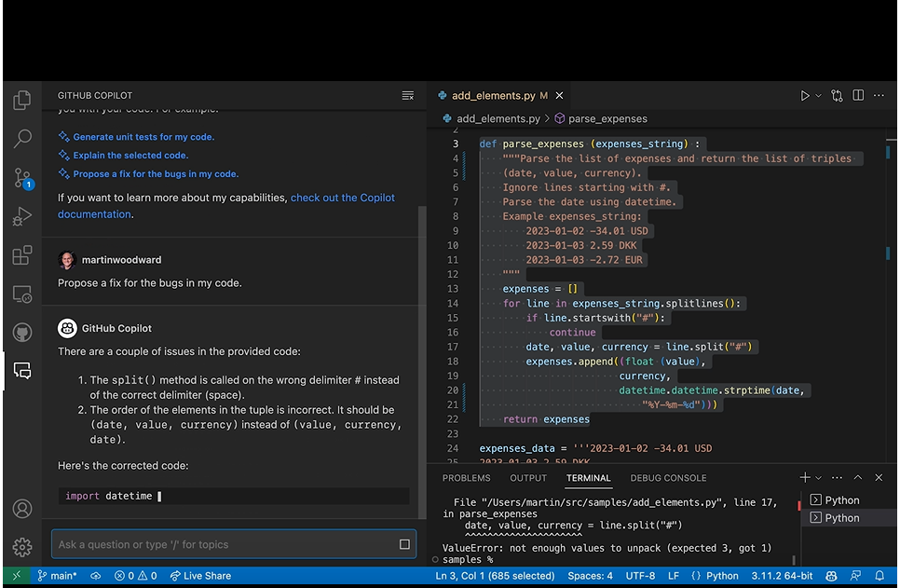The image size is (900, 588).
Task: Switch to the PROBLEMS panel tab
Action: tap(466, 478)
